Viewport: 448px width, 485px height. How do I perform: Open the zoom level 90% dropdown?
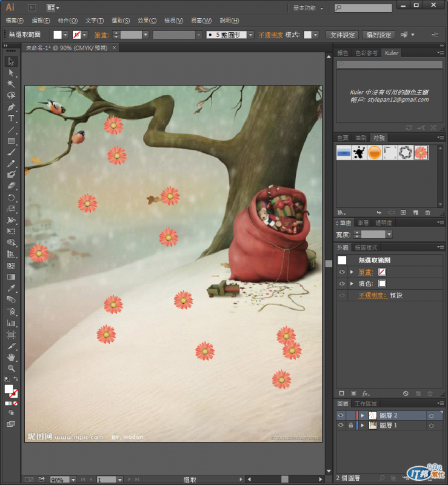click(73, 480)
